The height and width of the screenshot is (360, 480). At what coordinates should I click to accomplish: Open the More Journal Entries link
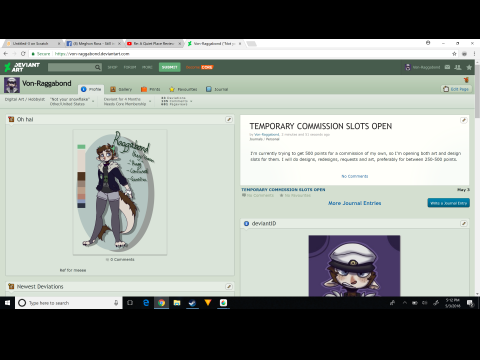tap(354, 203)
